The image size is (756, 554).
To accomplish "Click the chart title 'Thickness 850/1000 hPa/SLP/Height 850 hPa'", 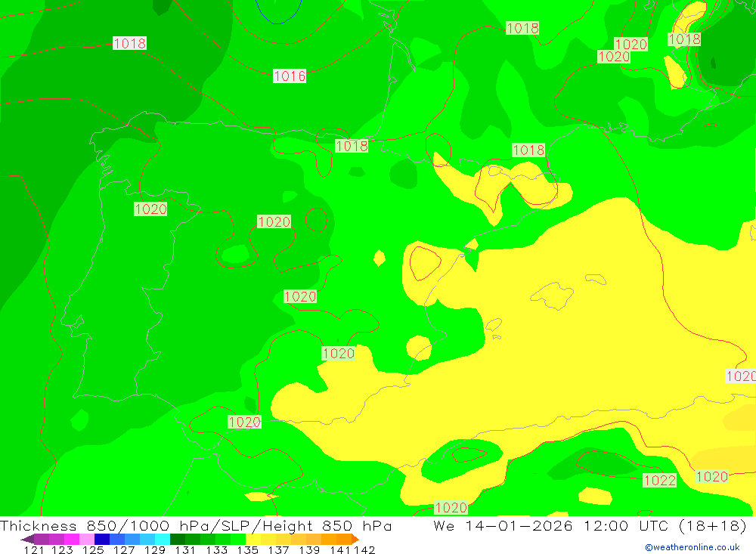I will (x=196, y=525).
